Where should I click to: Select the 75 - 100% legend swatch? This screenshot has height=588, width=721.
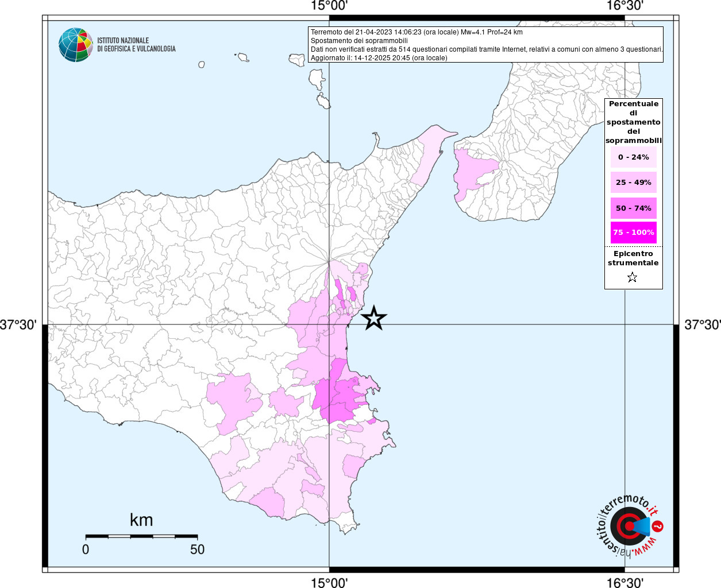click(633, 233)
